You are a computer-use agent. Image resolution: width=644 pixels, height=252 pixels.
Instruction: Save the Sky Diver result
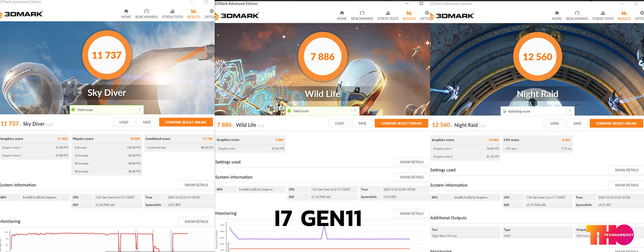point(147,122)
